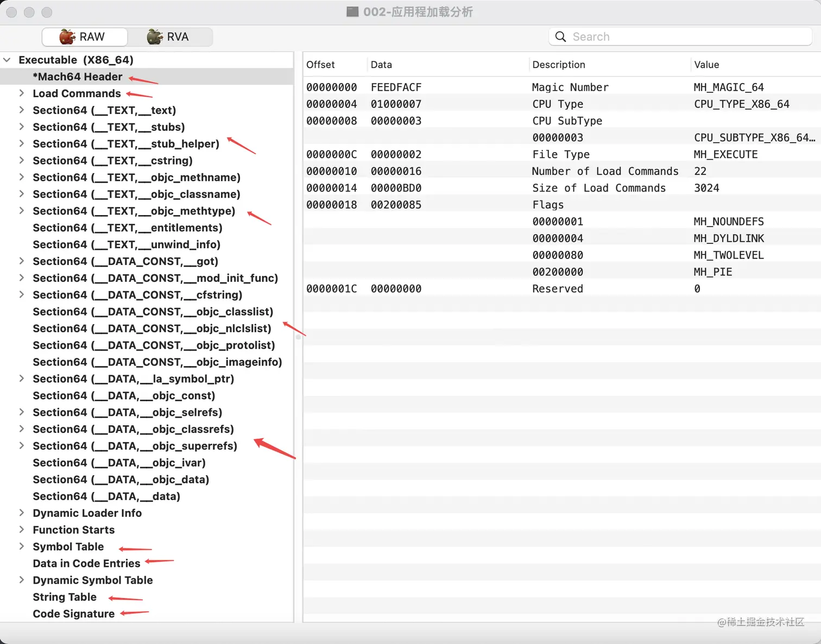Click the Reserved description cell
The width and height of the screenshot is (821, 644).
tap(558, 289)
